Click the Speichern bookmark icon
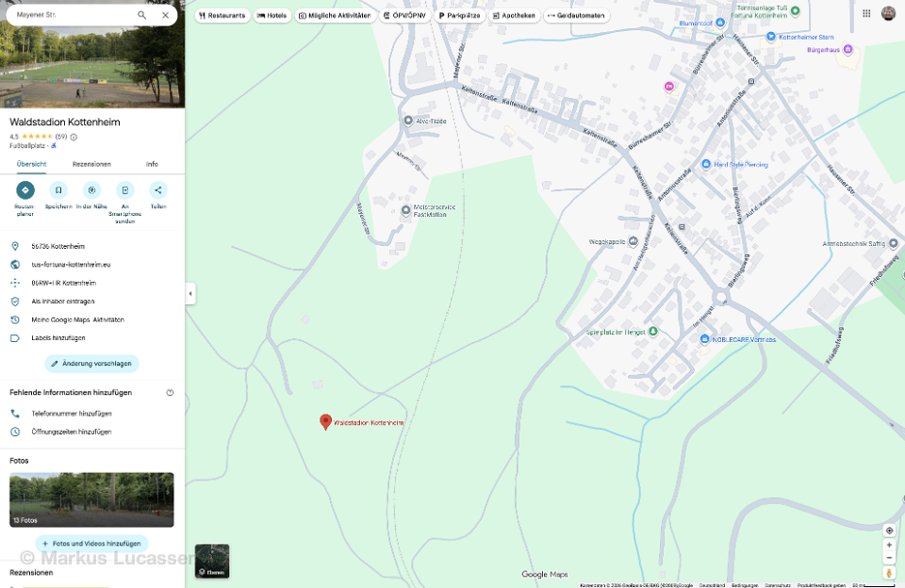 point(58,190)
